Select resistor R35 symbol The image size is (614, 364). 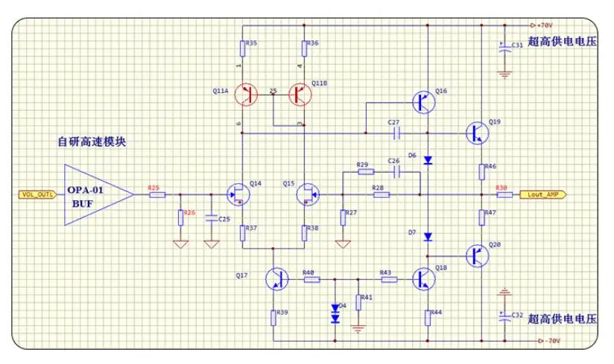pyautogui.click(x=242, y=48)
